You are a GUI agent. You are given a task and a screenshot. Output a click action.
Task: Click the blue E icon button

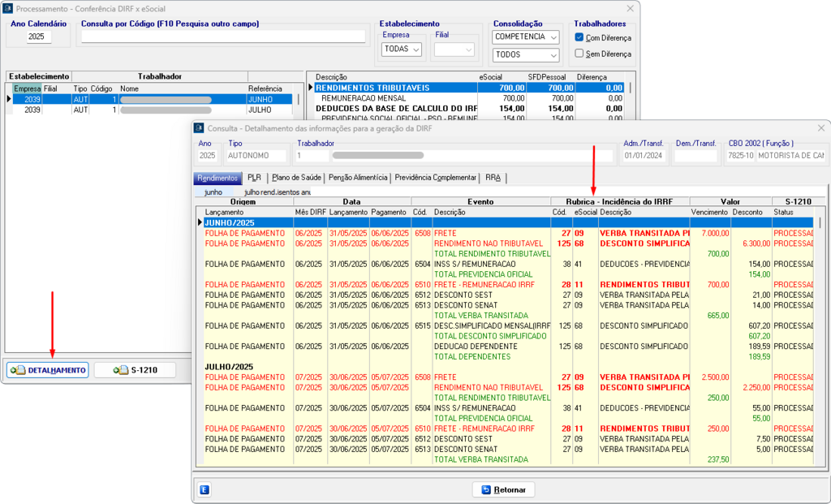(205, 489)
